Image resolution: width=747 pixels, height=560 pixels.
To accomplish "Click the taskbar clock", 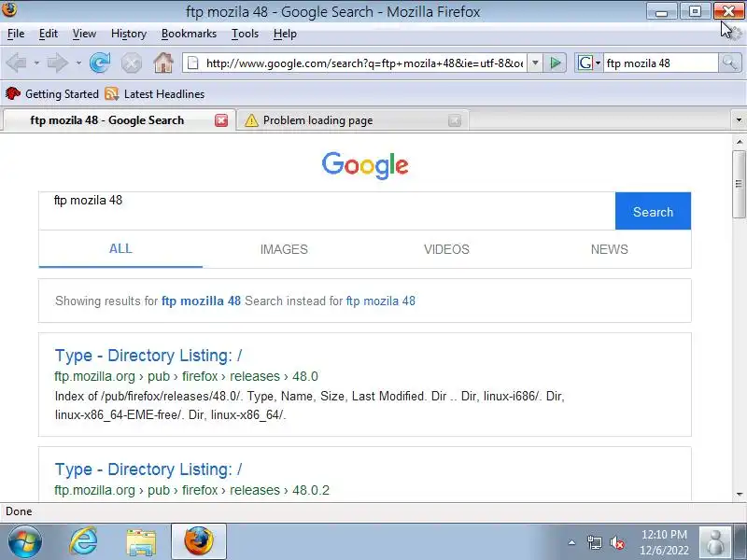I will click(x=664, y=542).
